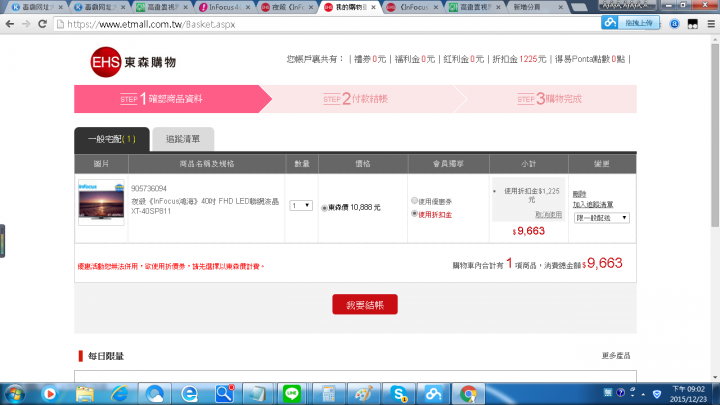Viewport: 720px width, 405px height.
Task: Open media player icon in taskbar
Action: coord(50,394)
